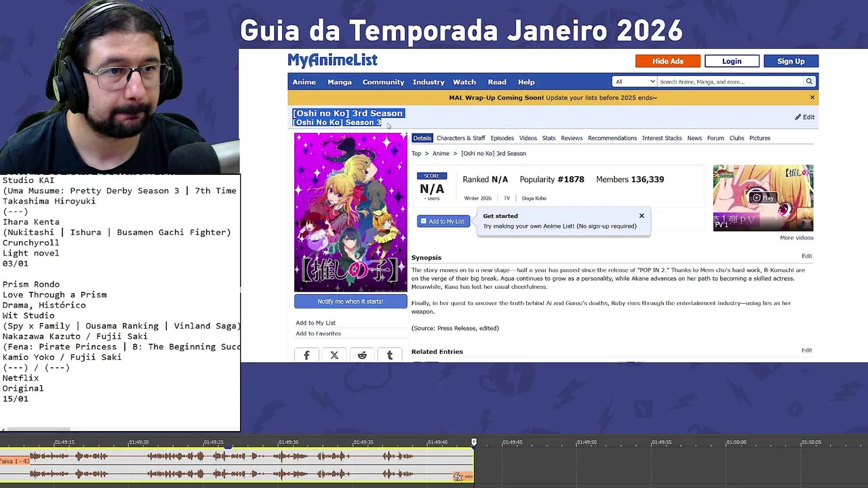Screen dimensions: 868x488
Task: Switch to the Stats tab
Action: click(549, 138)
